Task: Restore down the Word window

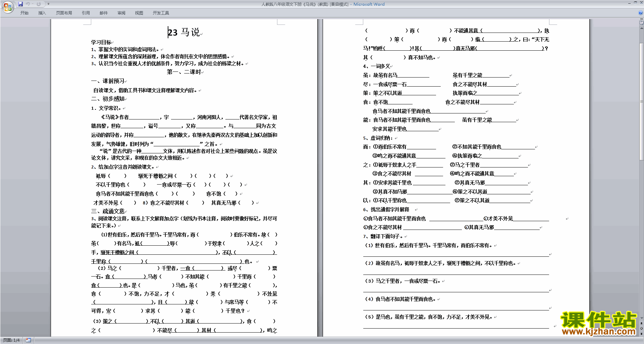Action: (635, 3)
